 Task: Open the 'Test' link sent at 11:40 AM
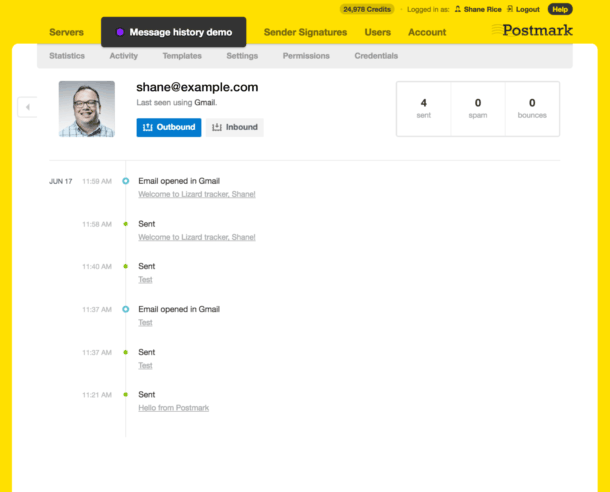[145, 279]
